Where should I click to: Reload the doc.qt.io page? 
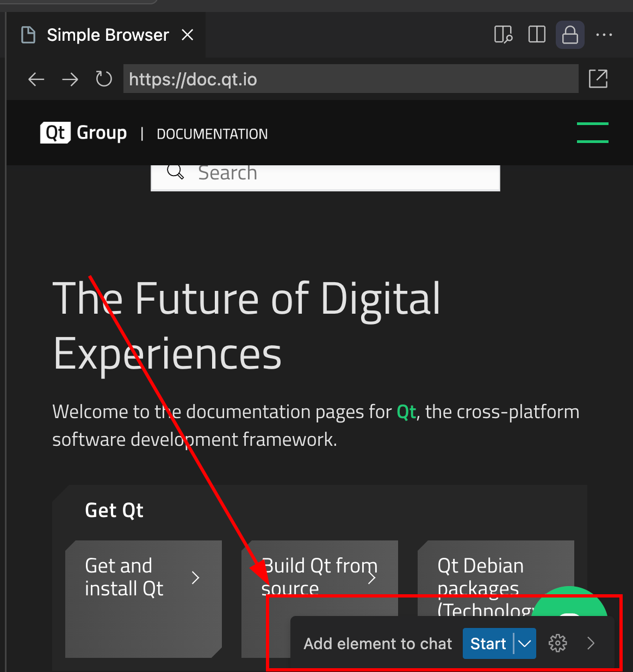coord(104,79)
